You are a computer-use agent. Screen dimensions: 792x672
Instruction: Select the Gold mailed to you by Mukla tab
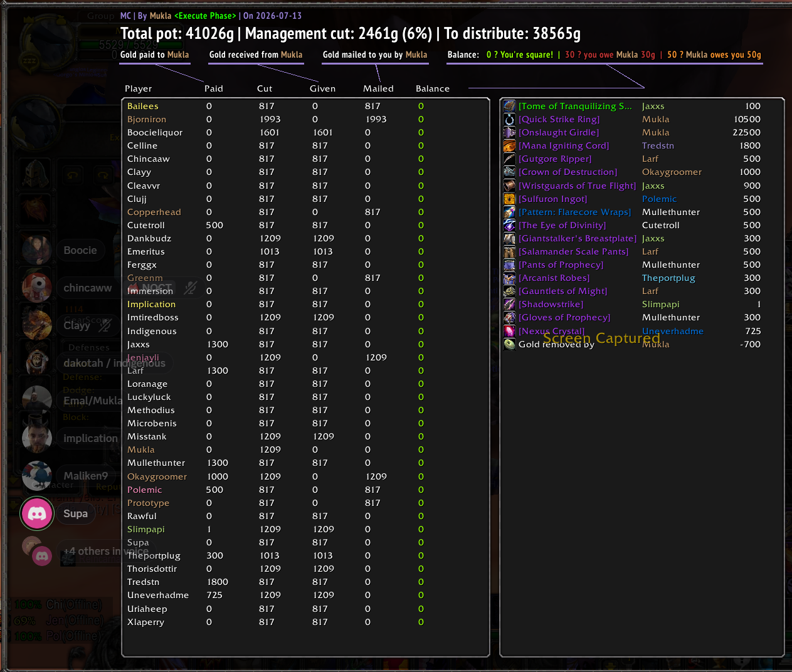tap(375, 55)
